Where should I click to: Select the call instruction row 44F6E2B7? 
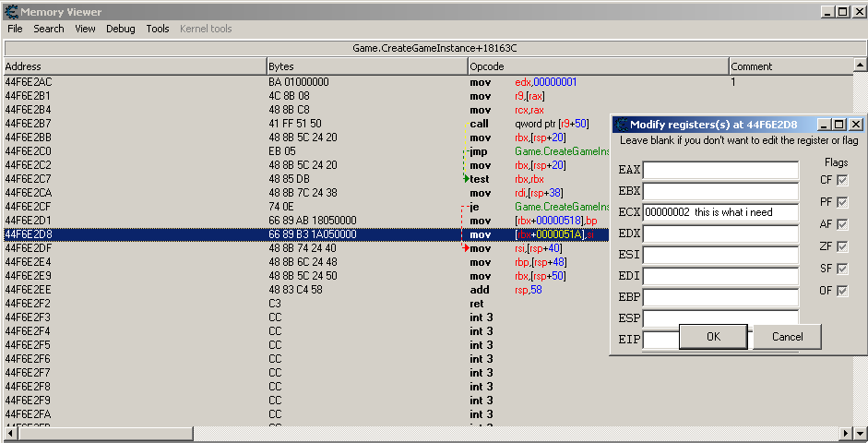coord(307,124)
